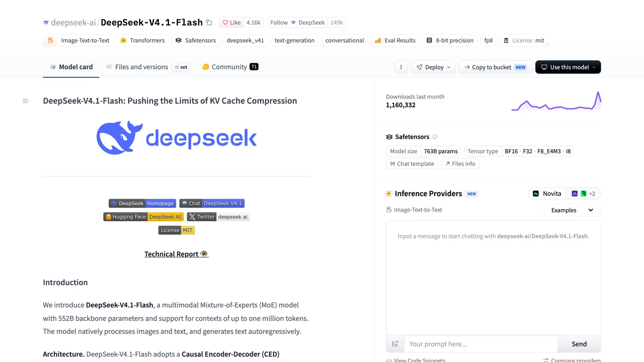Toggle the table of contents hamburger icon
Viewport: 644px width, 362px height.
(x=25, y=101)
